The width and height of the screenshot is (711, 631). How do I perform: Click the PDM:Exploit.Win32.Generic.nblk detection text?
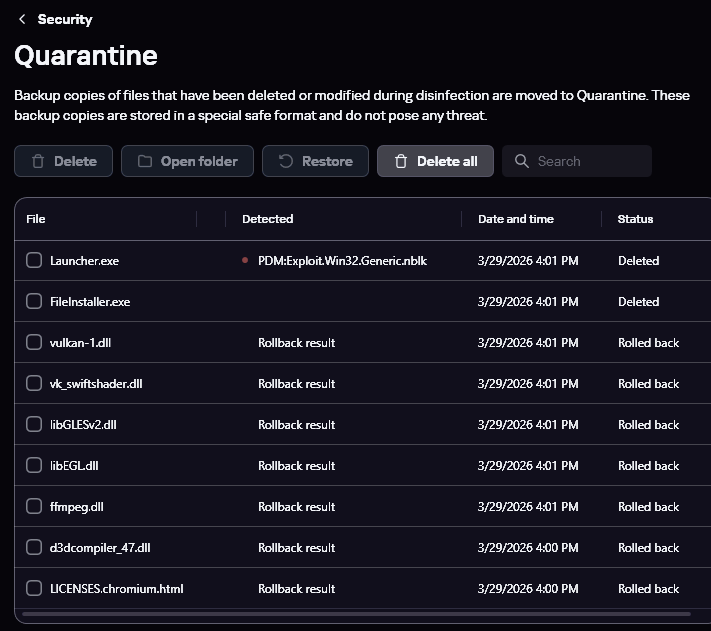342,261
